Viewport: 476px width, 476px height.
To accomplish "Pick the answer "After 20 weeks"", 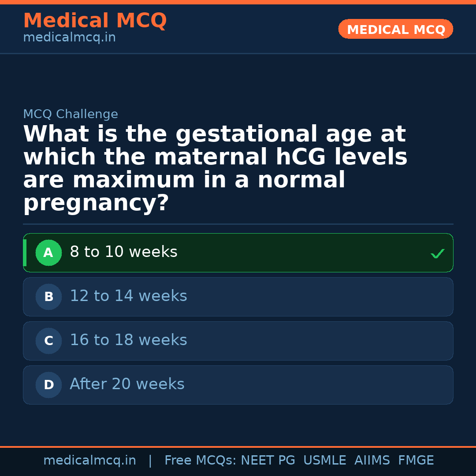I will [127, 384].
